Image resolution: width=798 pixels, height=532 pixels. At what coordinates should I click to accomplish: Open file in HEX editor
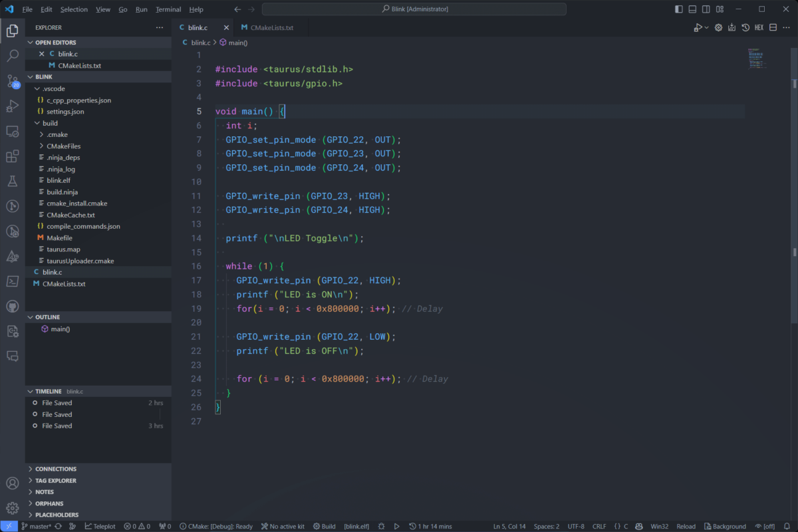pos(759,28)
